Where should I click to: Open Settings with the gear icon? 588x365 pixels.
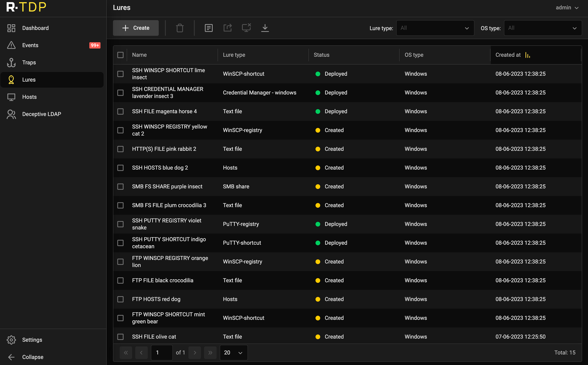click(11, 340)
